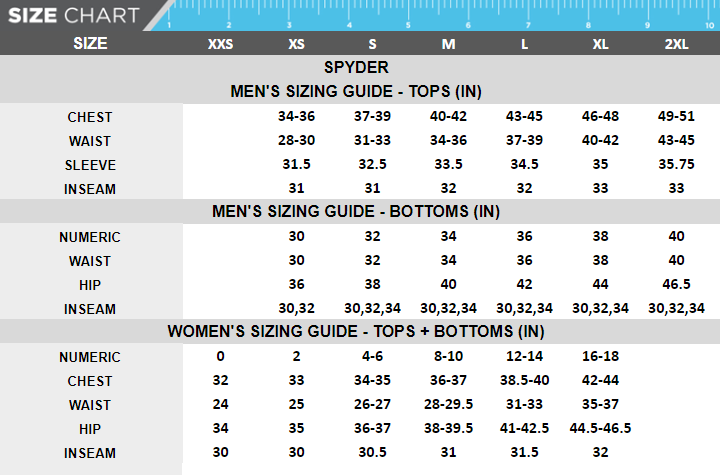Click the 35.75 sleeve value
This screenshot has height=475, width=720.
click(x=677, y=165)
